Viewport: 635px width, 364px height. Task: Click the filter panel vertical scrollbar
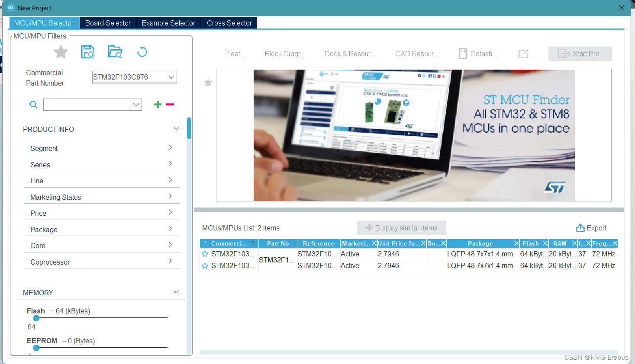click(x=189, y=128)
